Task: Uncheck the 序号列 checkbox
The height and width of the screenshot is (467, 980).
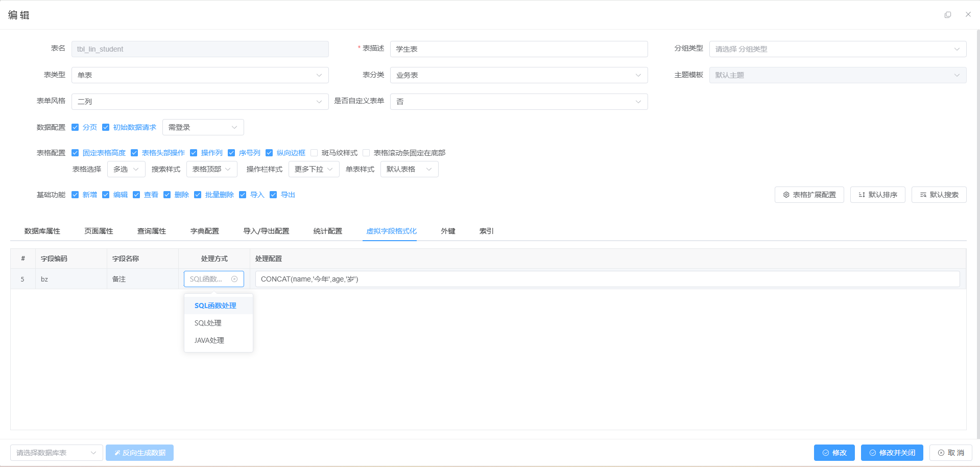Action: 232,153
